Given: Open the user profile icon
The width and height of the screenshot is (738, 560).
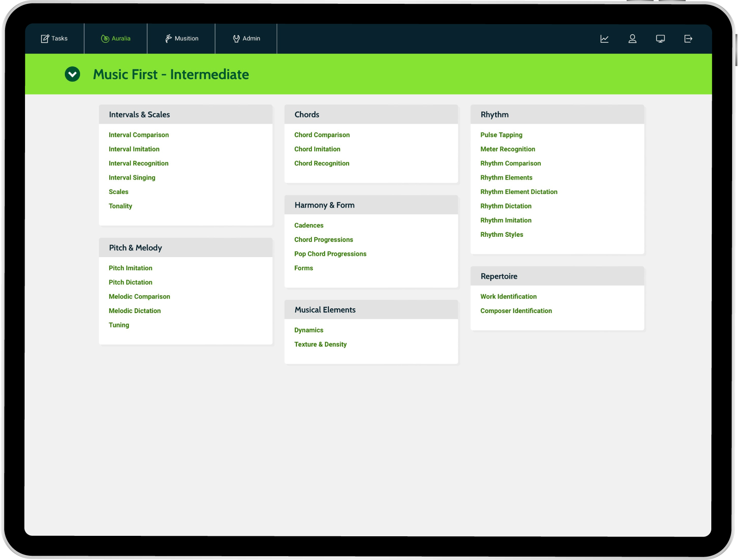Looking at the screenshot, I should pos(633,39).
